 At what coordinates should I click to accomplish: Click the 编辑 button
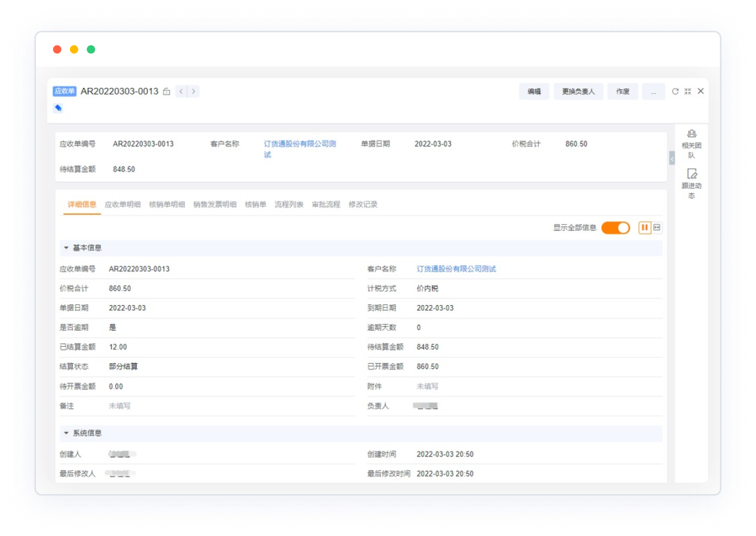tap(534, 92)
